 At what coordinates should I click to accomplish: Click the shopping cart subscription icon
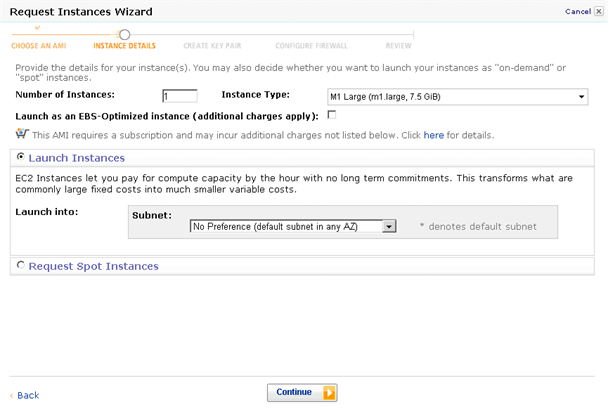point(22,134)
